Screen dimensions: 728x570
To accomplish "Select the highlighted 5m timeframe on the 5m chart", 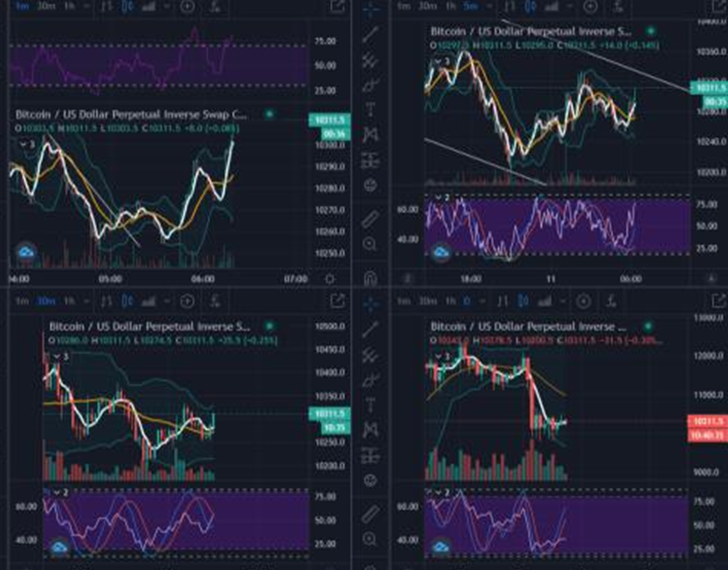I will (470, 6).
